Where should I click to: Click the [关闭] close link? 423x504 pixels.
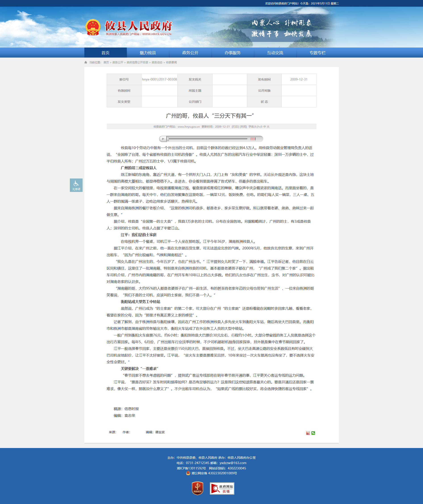coord(243,127)
